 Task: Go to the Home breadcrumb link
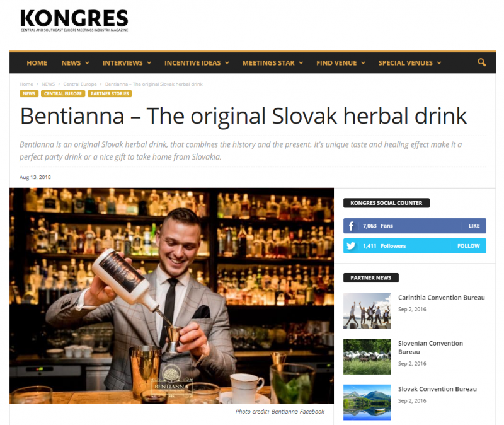26,84
